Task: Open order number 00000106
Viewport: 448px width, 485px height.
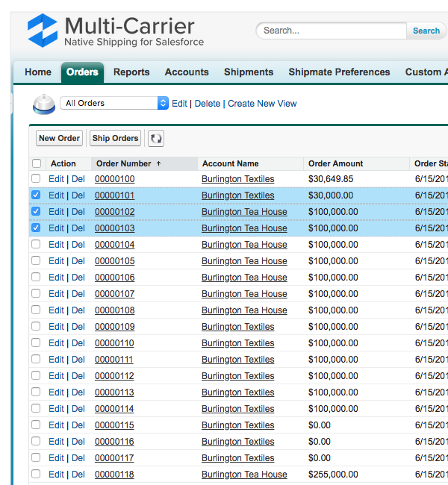Action: tap(114, 278)
